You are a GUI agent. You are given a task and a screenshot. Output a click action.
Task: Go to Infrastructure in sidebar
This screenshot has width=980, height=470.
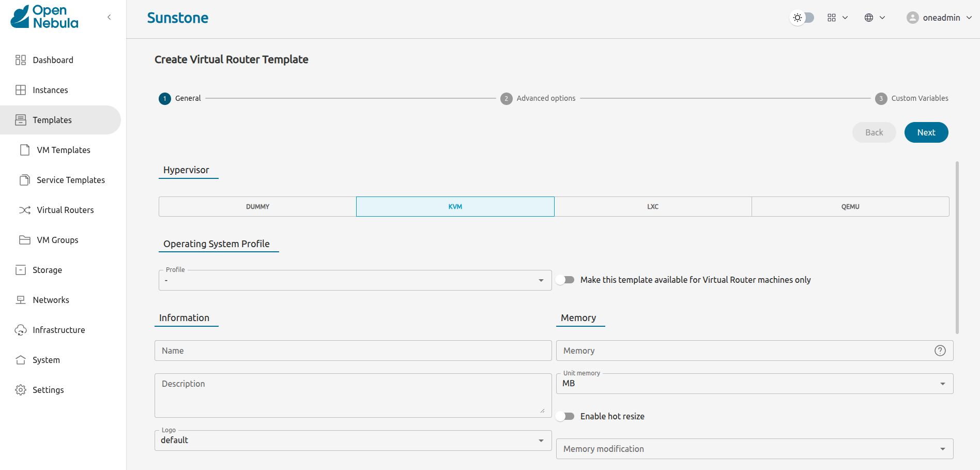pos(58,330)
